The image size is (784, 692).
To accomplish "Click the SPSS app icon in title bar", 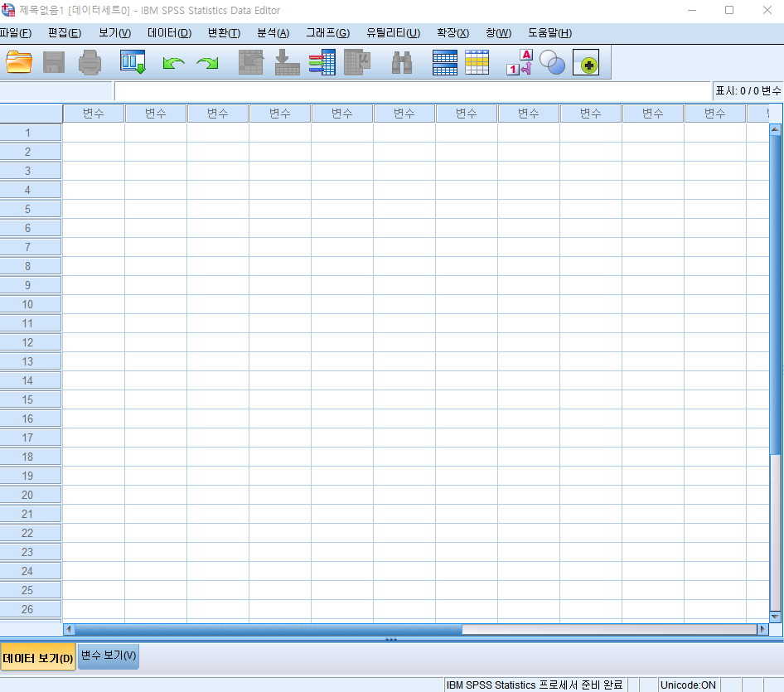I will point(8,10).
